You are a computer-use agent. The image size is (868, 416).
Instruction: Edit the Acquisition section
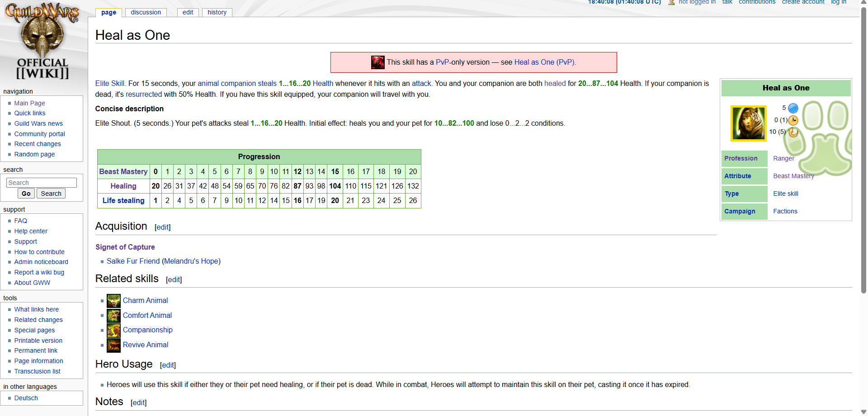(163, 227)
